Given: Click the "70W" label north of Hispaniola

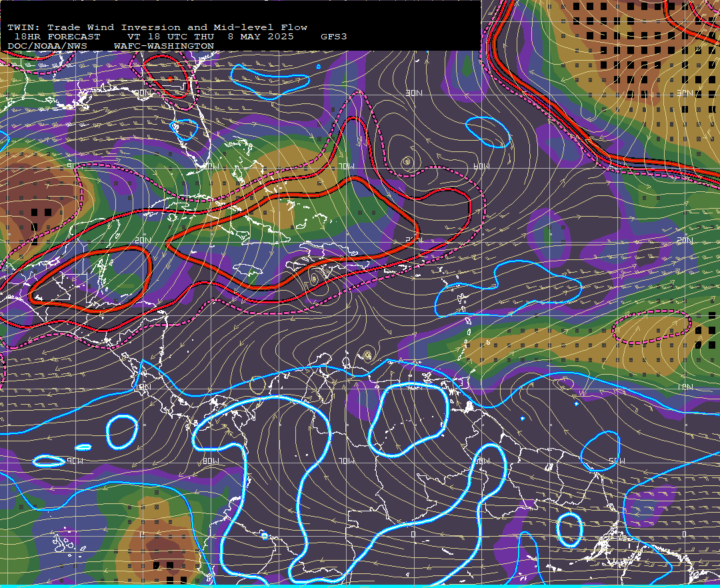Looking at the screenshot, I should (x=346, y=166).
